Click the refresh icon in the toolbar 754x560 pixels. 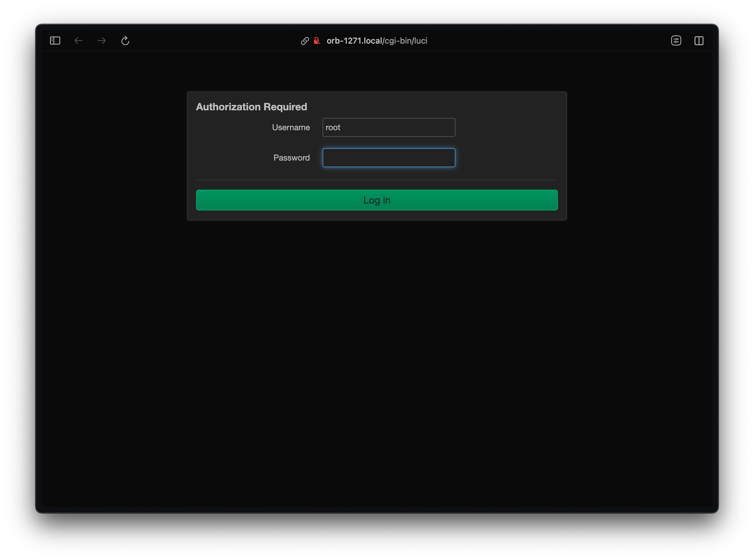click(125, 40)
